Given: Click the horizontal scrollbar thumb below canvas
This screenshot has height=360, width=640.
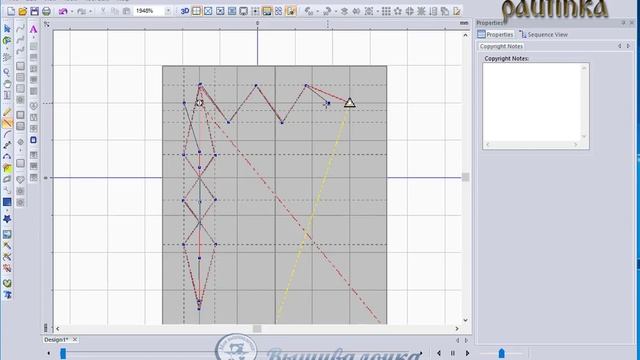Looking at the screenshot, I should point(257,329).
